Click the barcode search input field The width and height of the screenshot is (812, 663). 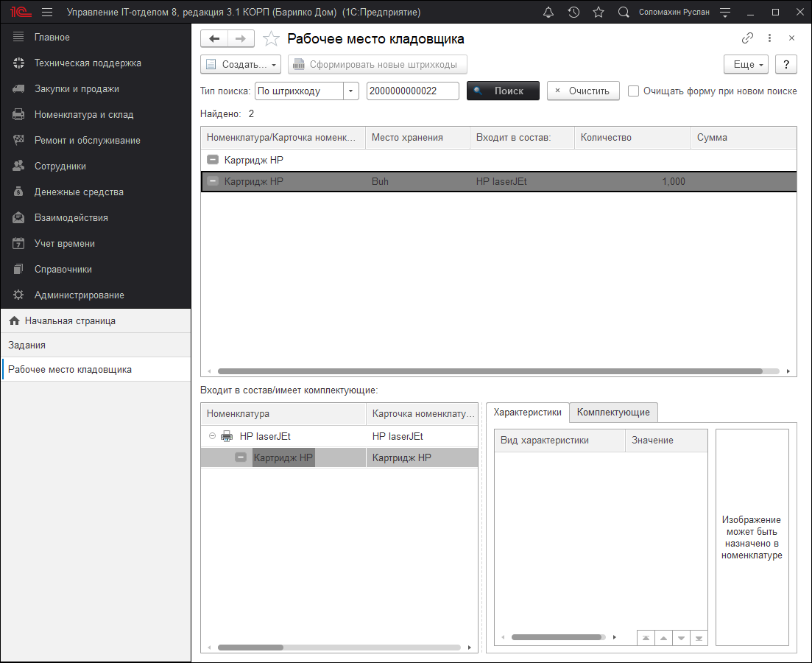pyautogui.click(x=412, y=91)
